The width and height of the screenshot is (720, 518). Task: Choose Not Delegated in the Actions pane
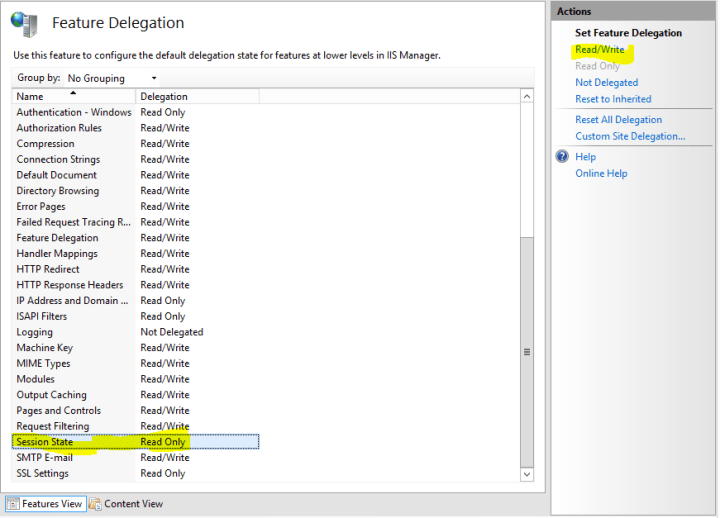(607, 83)
